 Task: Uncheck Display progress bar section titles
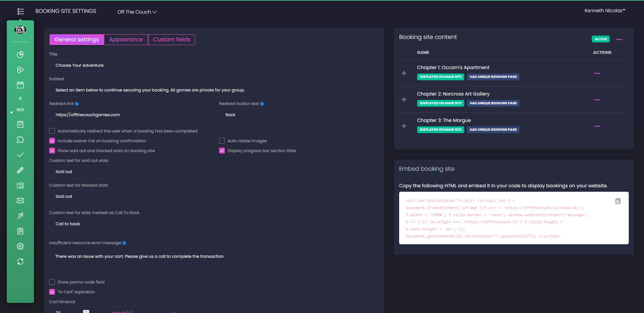pos(222,151)
